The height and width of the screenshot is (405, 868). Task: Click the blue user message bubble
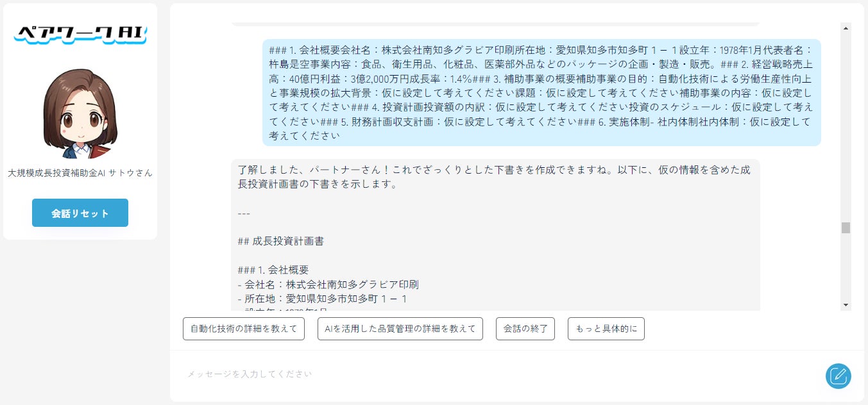click(x=541, y=92)
